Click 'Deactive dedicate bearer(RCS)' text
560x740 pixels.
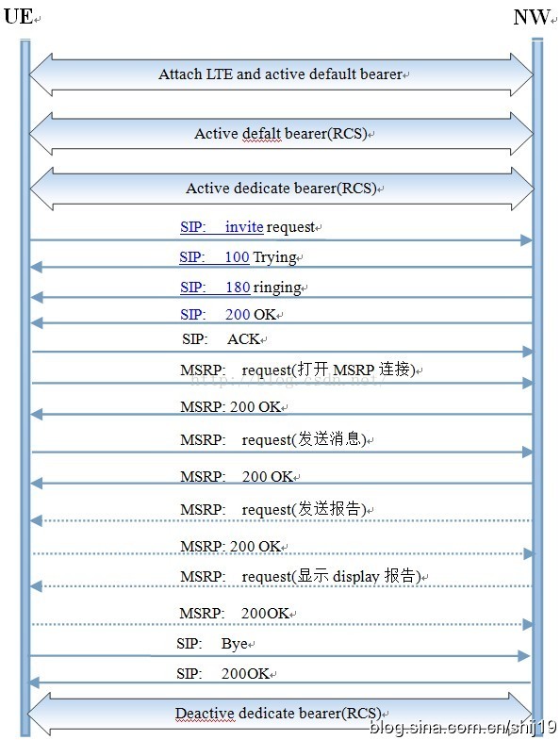click(x=278, y=713)
